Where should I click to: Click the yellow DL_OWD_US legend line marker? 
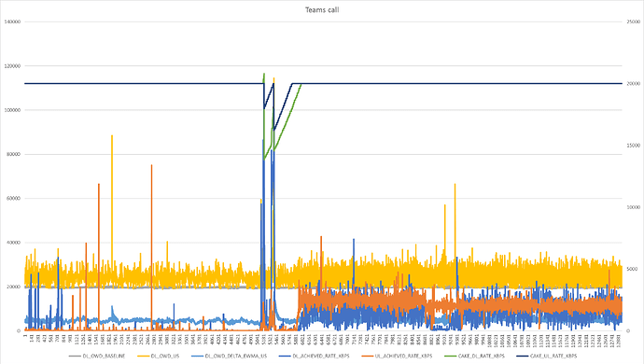coord(143,356)
